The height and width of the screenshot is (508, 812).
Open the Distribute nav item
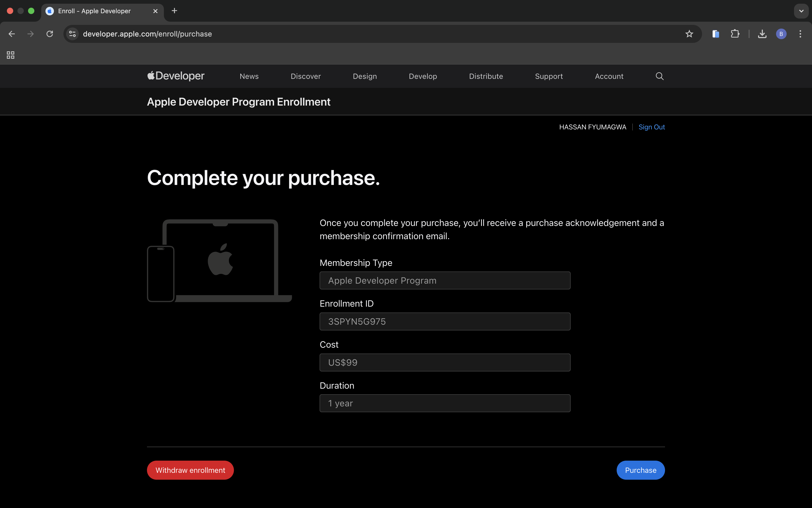click(486, 76)
